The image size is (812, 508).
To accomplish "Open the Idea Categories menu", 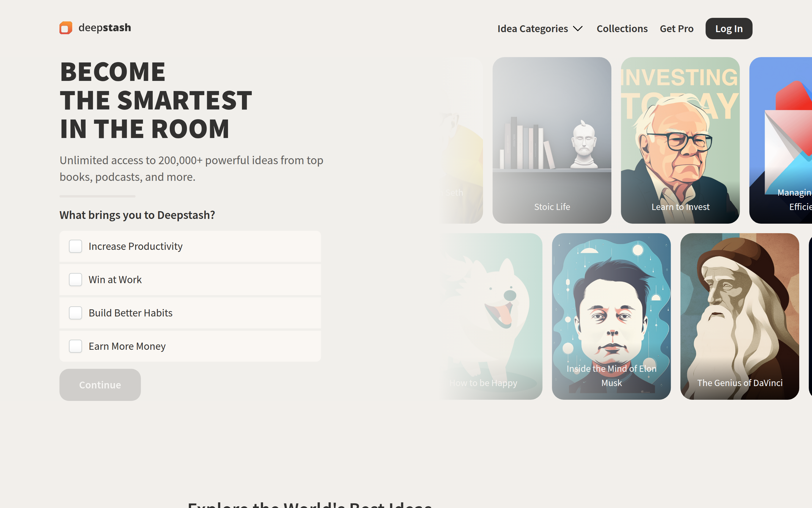I will [540, 29].
